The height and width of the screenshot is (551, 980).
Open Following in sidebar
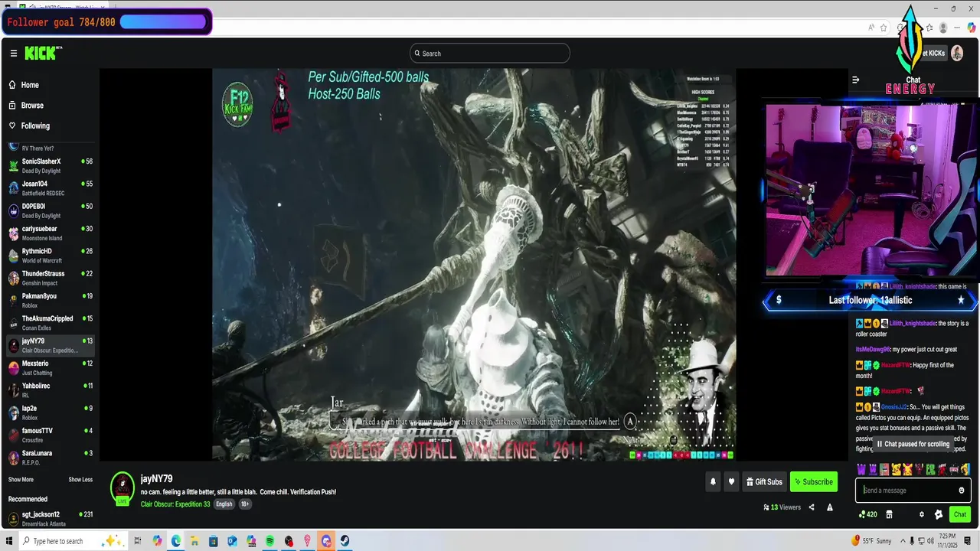35,126
